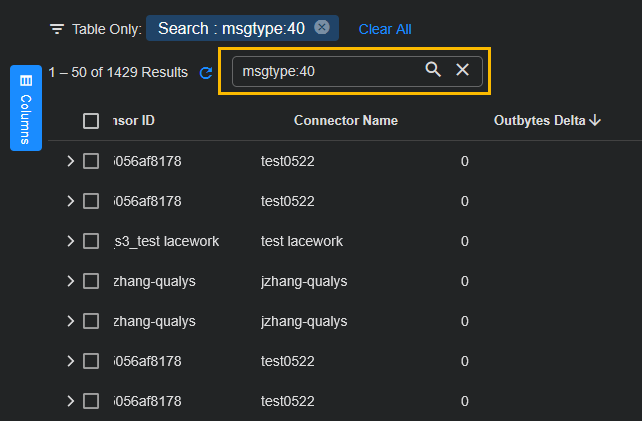
Task: Click the Sensor ID column header
Action: (134, 121)
